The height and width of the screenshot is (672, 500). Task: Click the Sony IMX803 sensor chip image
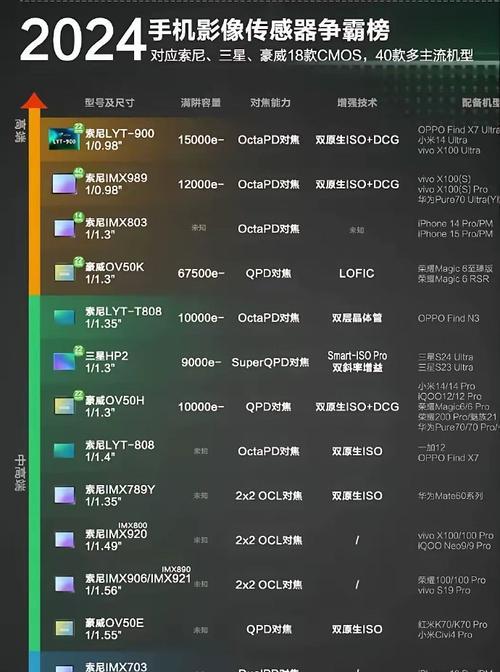[65, 228]
